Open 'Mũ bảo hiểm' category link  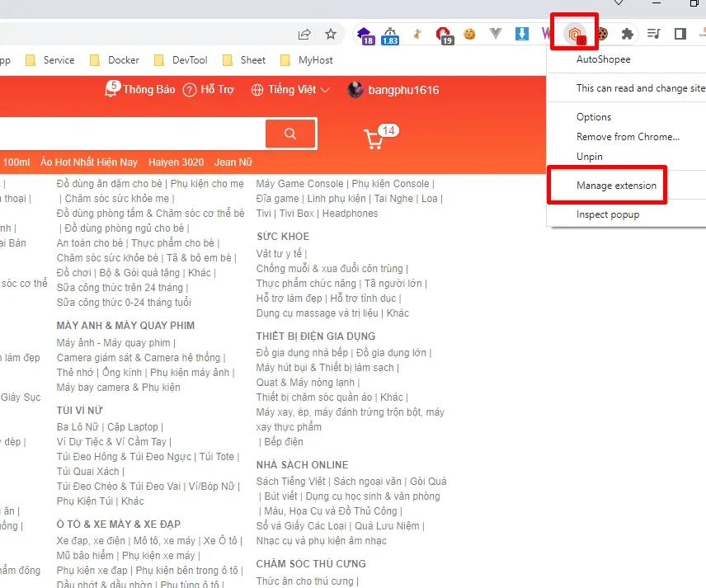tap(84, 556)
